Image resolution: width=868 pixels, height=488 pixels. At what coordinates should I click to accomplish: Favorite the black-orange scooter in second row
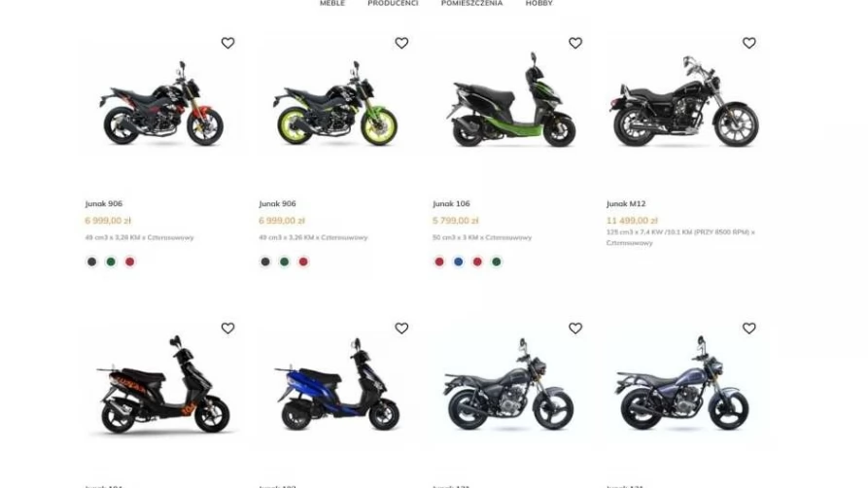point(227,328)
